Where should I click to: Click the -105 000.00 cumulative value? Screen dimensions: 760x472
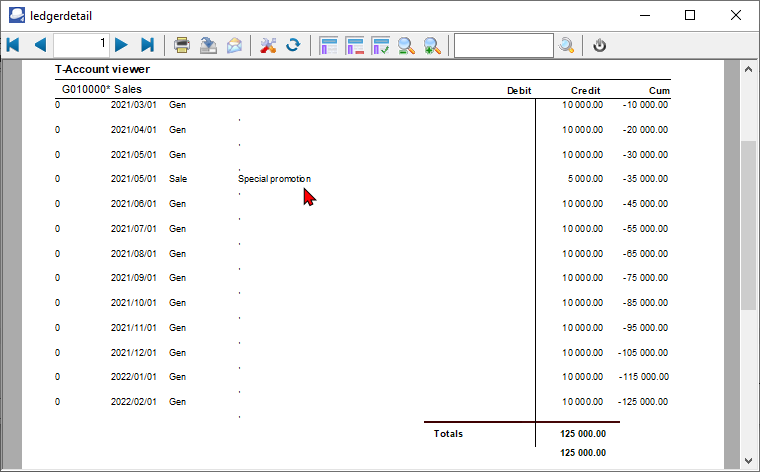coord(643,353)
